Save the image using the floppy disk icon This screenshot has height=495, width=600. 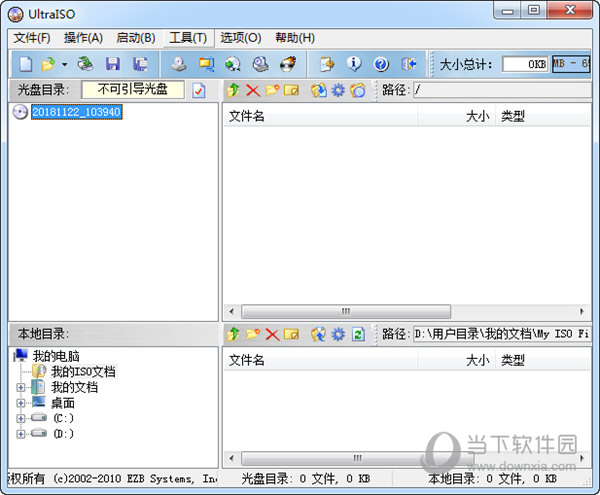112,64
